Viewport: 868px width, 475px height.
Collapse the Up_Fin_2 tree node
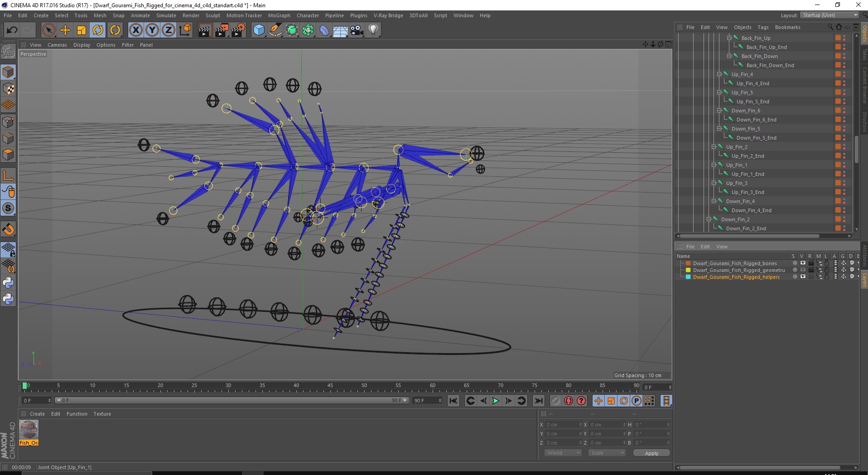pyautogui.click(x=714, y=147)
